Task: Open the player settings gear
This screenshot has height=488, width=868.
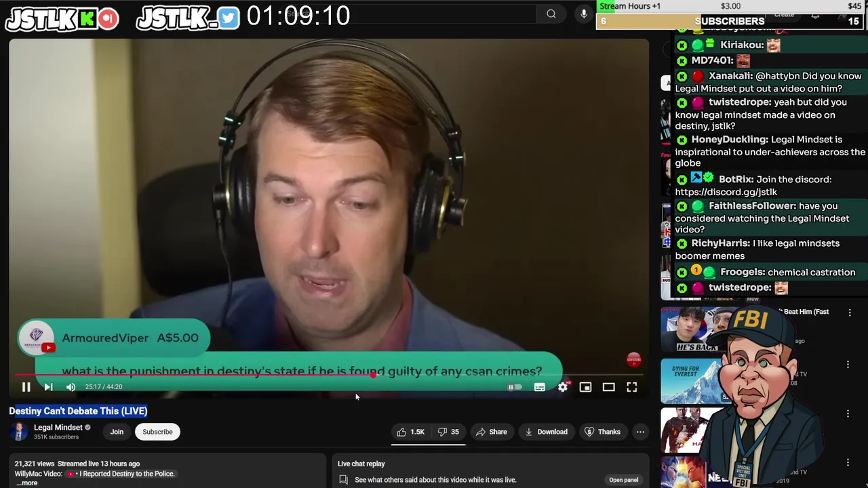Action: click(563, 387)
